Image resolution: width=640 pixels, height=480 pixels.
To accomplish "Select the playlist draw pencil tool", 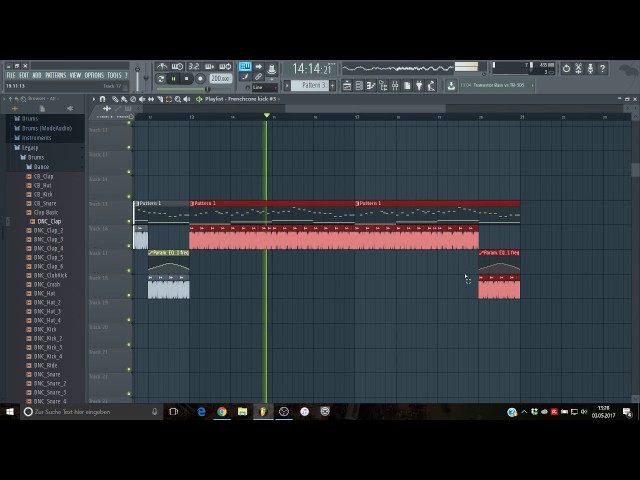I will point(115,99).
